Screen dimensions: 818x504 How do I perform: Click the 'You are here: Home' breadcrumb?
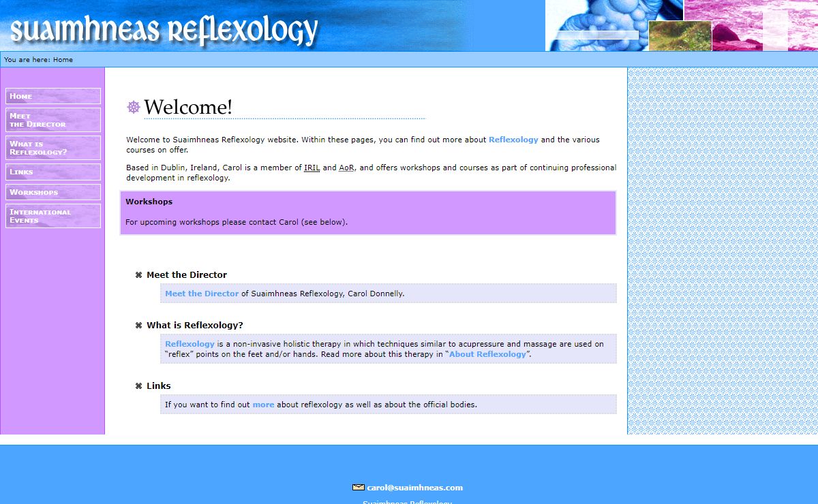38,60
